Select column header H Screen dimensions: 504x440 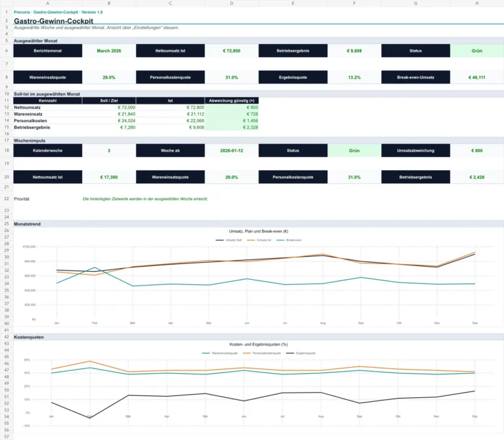477,3
